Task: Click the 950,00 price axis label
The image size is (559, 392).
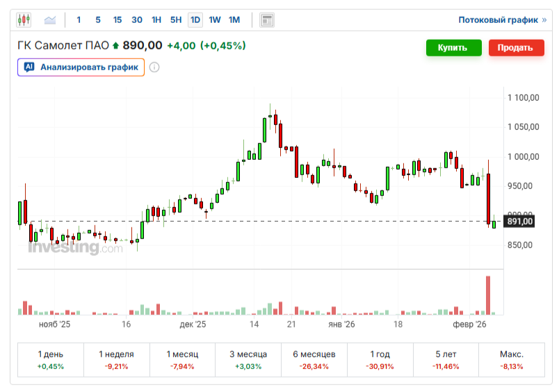Action: [520, 186]
